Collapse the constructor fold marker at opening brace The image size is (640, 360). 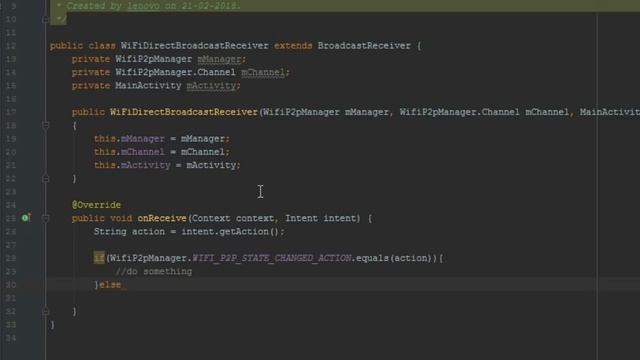46,125
